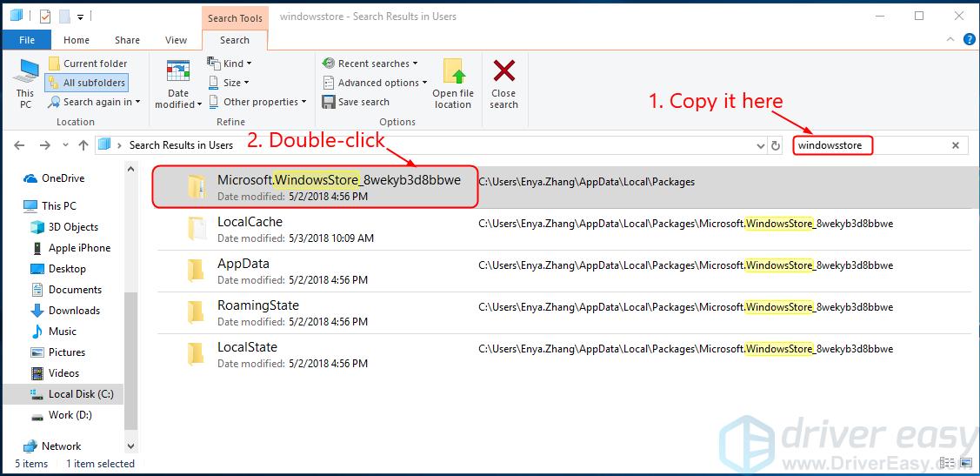Open Other properties dropdown
980x476 pixels.
click(257, 102)
